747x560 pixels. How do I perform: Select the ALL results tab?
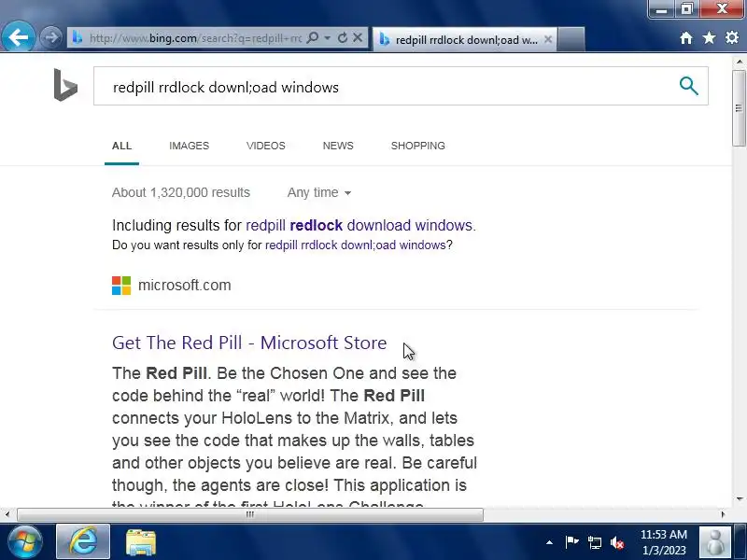pos(122,146)
